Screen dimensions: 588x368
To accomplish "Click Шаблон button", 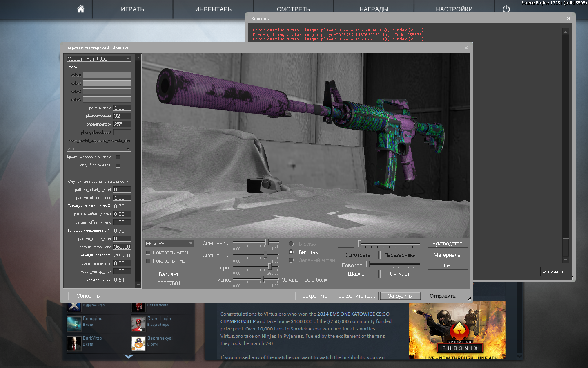I will (358, 274).
